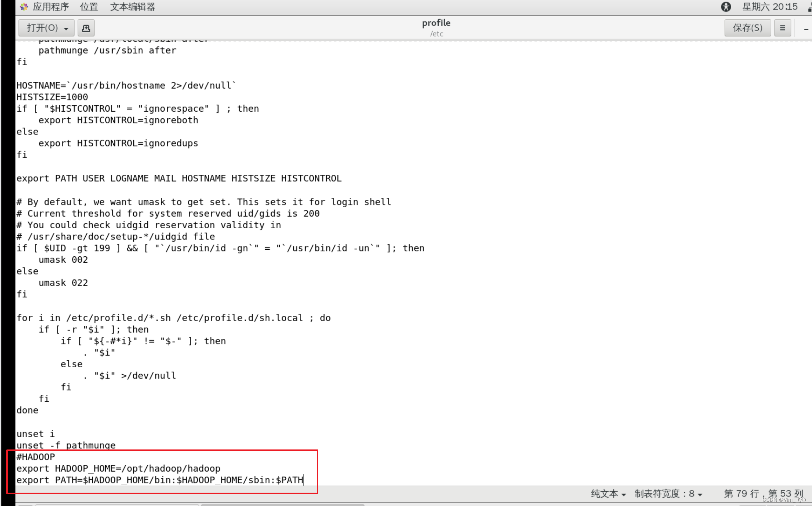Click the line umask 022
The image size is (812, 506).
pyautogui.click(x=63, y=283)
